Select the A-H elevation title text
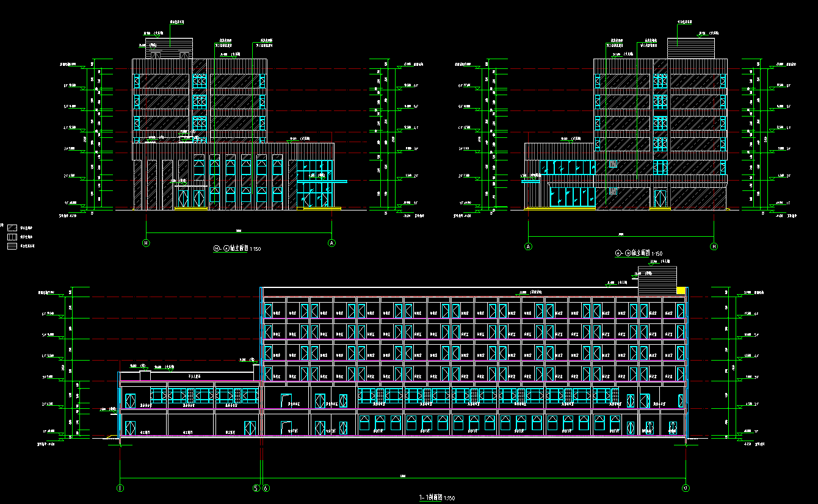Screen dimensions: 818x504 [x=639, y=253]
